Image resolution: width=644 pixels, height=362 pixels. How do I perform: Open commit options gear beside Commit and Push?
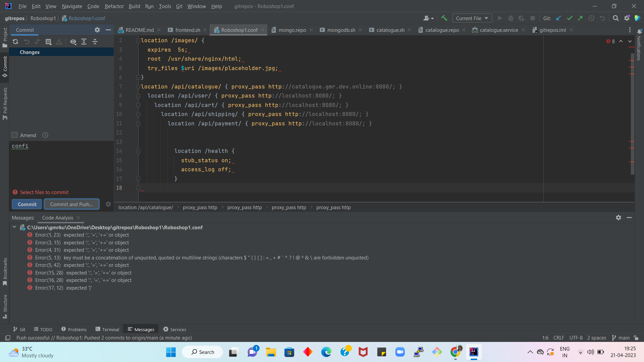(108, 204)
